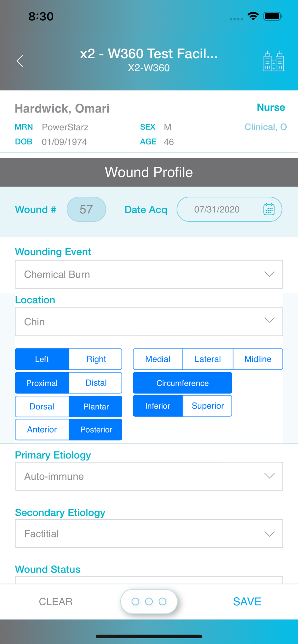The image size is (298, 644).
Task: Toggle the Circumference option
Action: [x=182, y=383]
